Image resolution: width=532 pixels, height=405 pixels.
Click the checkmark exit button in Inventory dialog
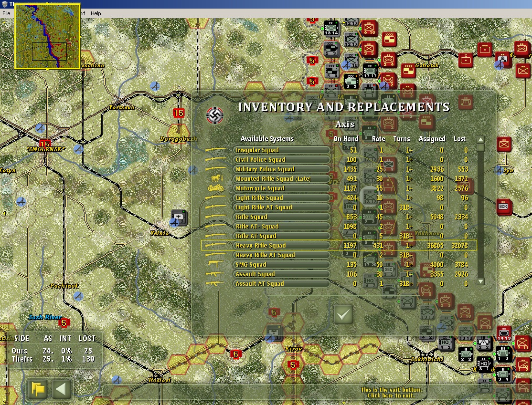point(343,314)
